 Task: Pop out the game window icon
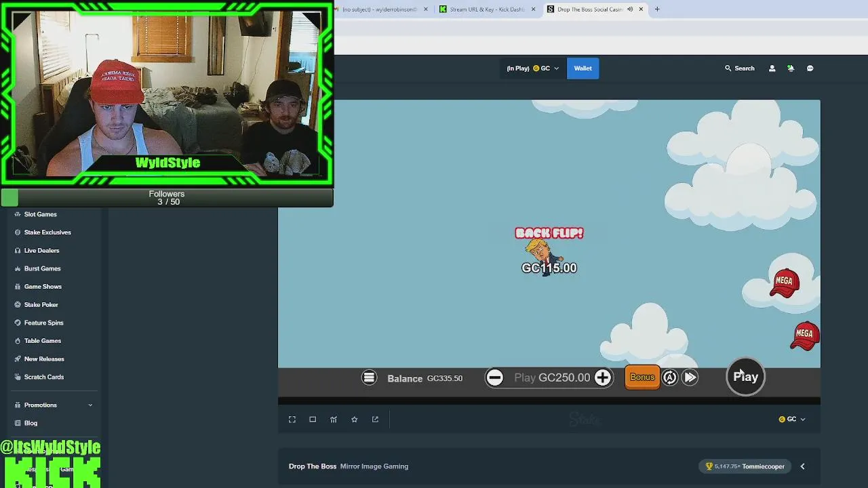[375, 420]
